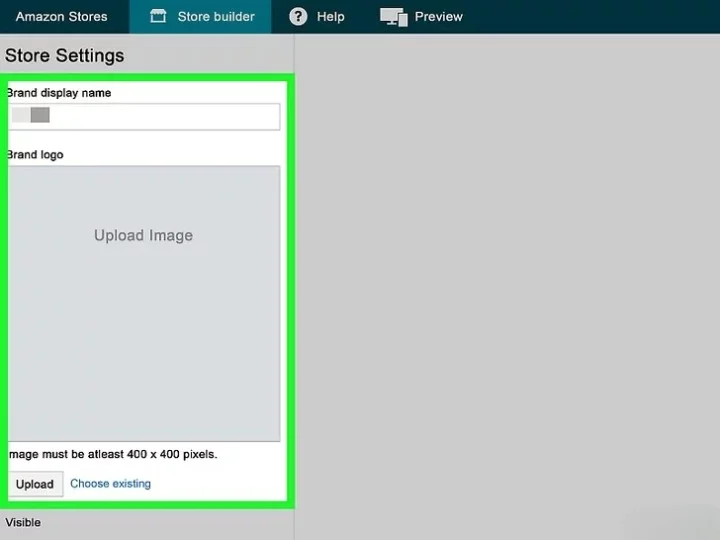The width and height of the screenshot is (720, 540).
Task: Click the Store builder storefront icon
Action: pos(158,17)
